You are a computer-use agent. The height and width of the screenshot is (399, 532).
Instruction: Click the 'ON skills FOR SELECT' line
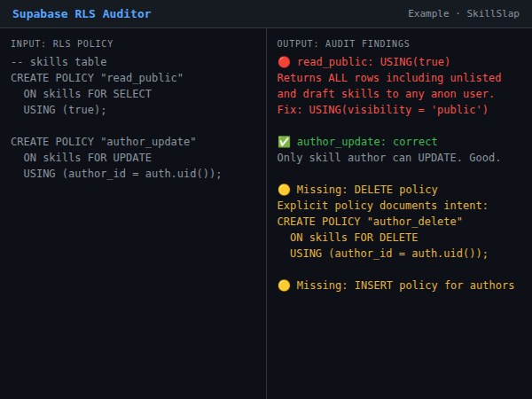tap(88, 94)
